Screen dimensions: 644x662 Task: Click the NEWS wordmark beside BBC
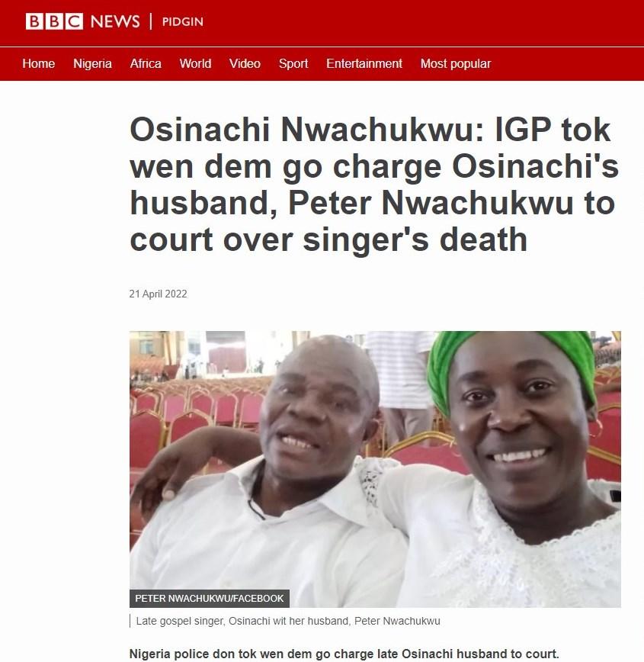pos(115,21)
